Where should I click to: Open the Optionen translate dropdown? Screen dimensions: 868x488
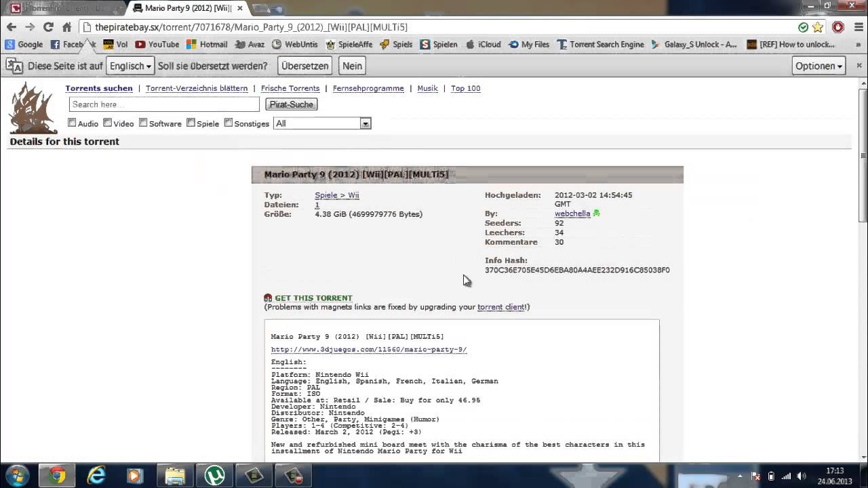coord(819,66)
